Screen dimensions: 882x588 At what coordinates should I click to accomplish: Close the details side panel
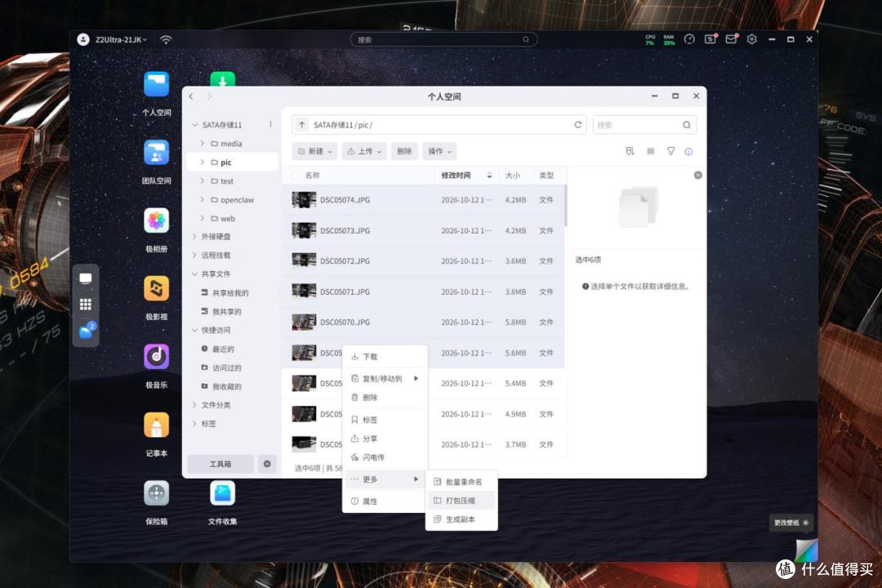coord(698,175)
